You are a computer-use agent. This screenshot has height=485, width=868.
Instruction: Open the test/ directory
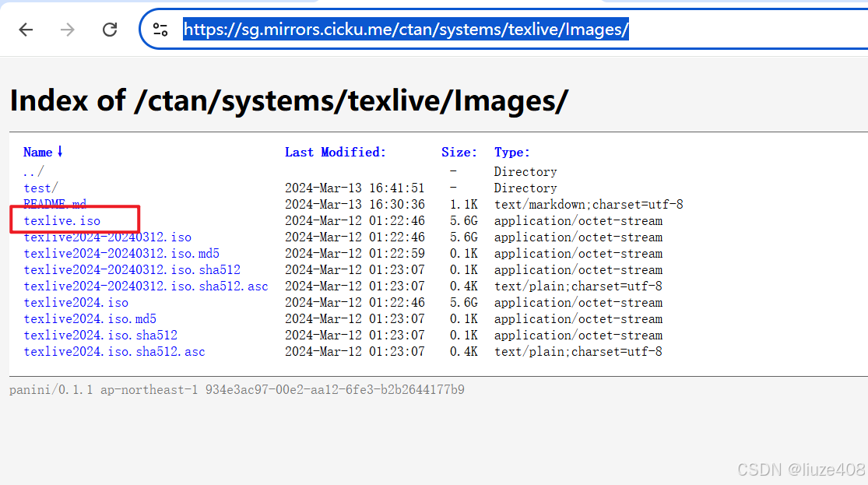[40, 188]
